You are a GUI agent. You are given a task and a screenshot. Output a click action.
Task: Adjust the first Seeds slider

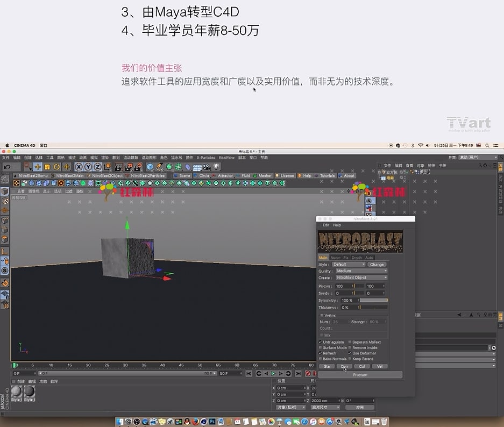pyautogui.click(x=359, y=293)
